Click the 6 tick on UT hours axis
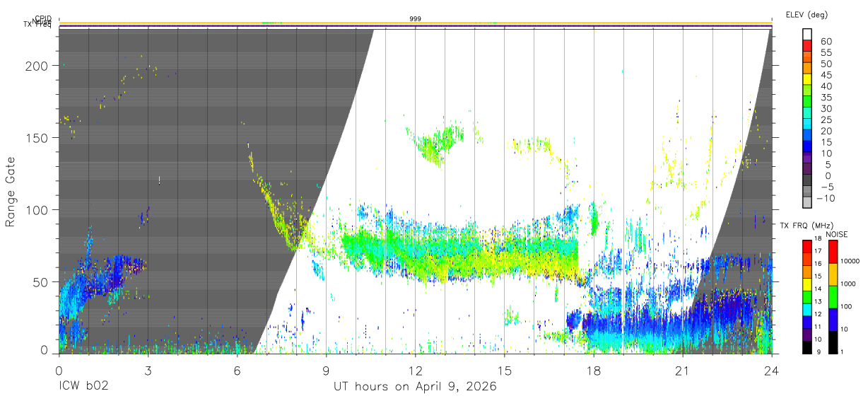The height and width of the screenshot is (401, 868). pos(237,370)
